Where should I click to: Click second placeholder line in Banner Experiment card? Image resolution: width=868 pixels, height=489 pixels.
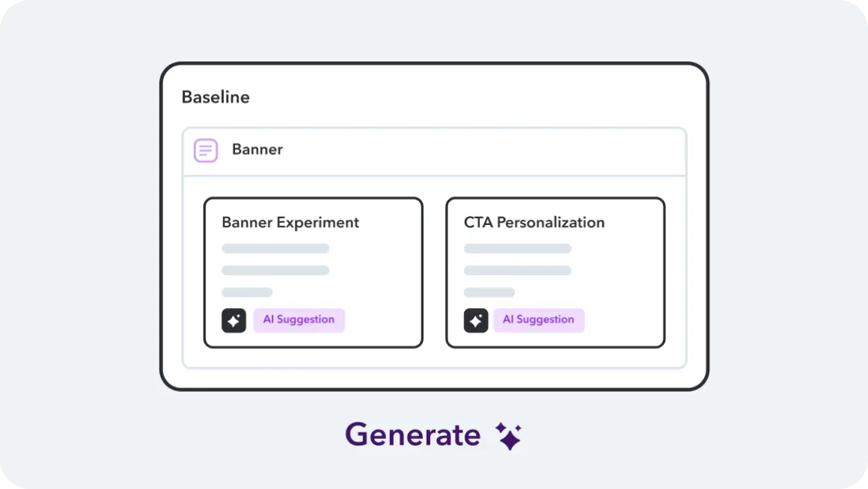coord(275,270)
